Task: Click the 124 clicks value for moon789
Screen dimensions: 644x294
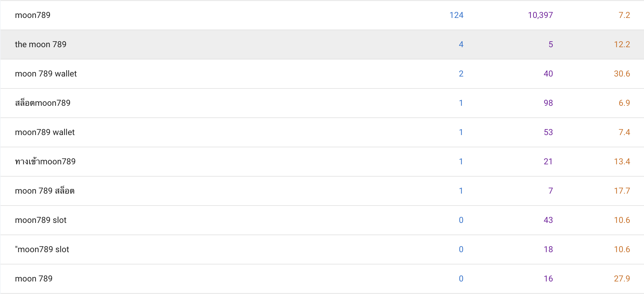Action: 456,15
